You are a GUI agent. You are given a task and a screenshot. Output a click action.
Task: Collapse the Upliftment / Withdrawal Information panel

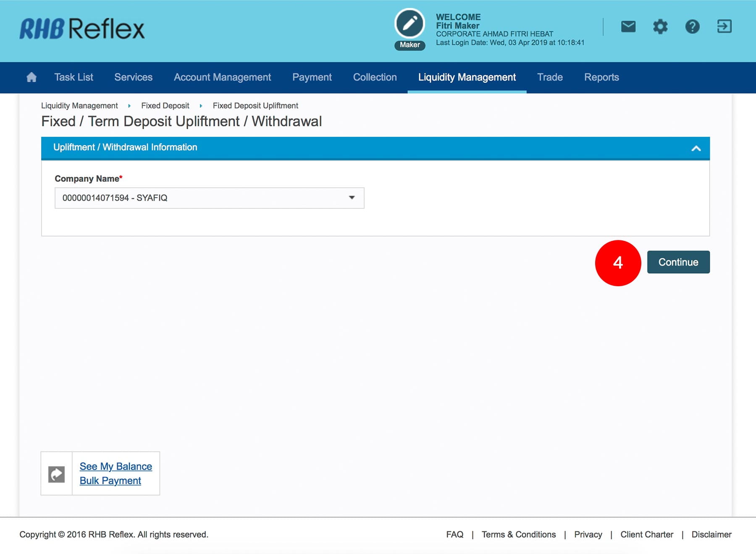(696, 148)
